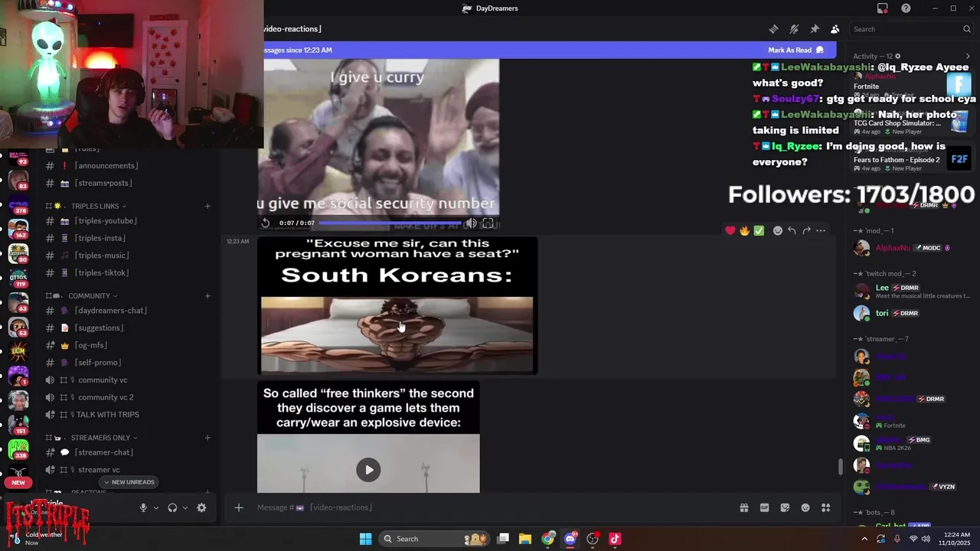This screenshot has width=980, height=551.
Task: Open the Discord help icon
Action: (906, 8)
